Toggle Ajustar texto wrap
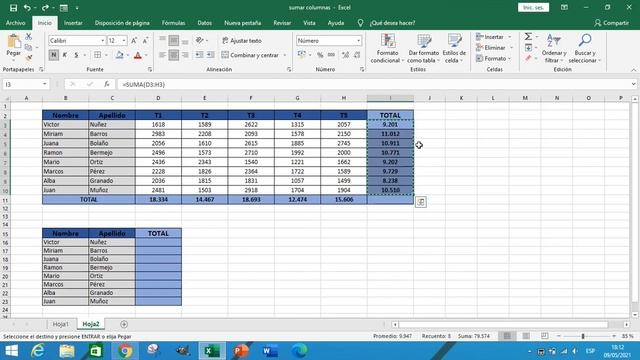The height and width of the screenshot is (360, 640). coord(242,41)
